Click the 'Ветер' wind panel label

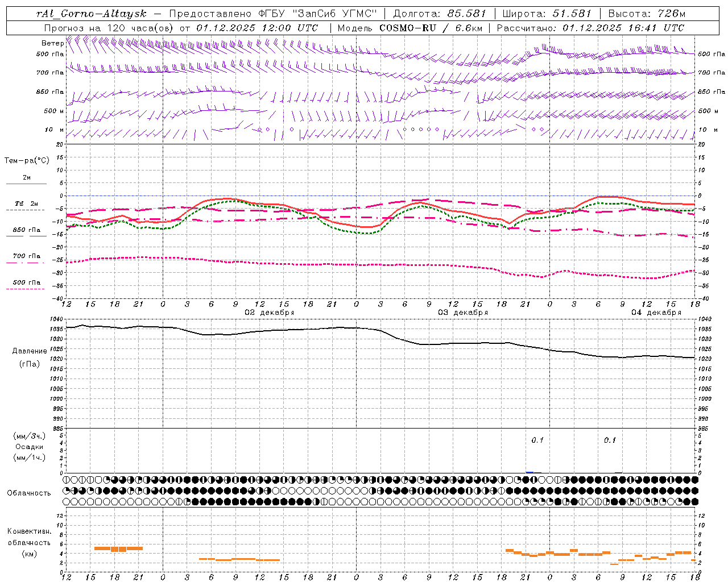[x=52, y=43]
